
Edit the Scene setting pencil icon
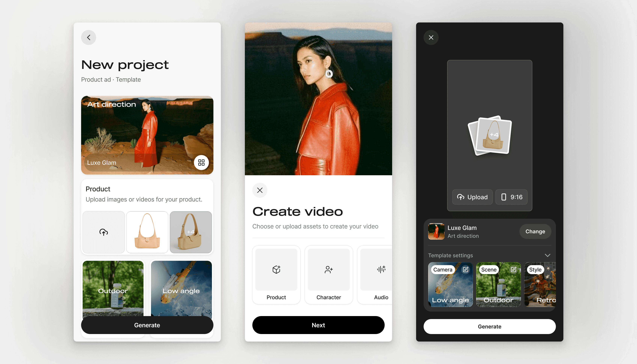click(514, 269)
